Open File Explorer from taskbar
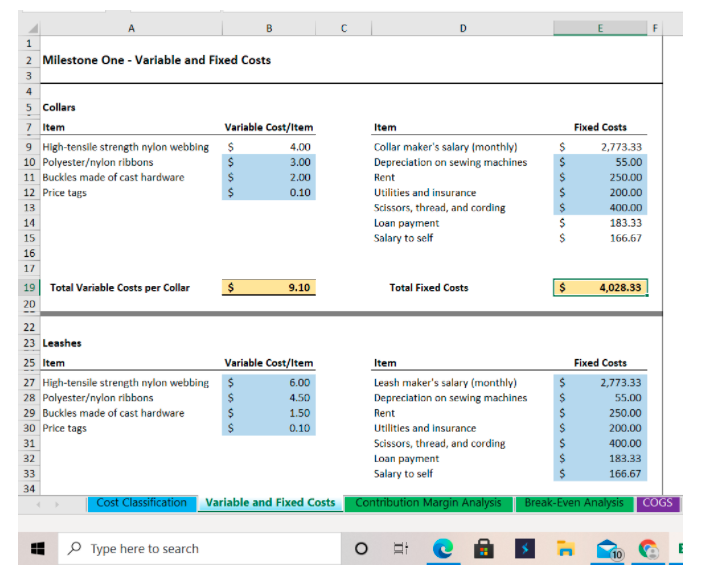The image size is (727, 569). click(x=566, y=549)
